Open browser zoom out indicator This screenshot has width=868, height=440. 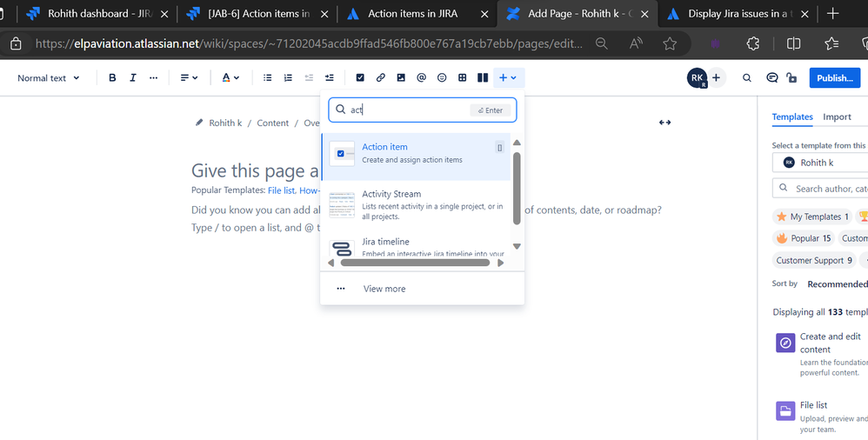point(602,43)
